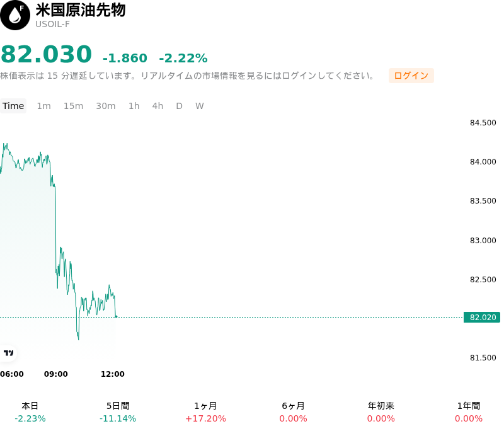The height and width of the screenshot is (431, 504).
Task: Select the 5日間 performance period
Action: tap(118, 412)
